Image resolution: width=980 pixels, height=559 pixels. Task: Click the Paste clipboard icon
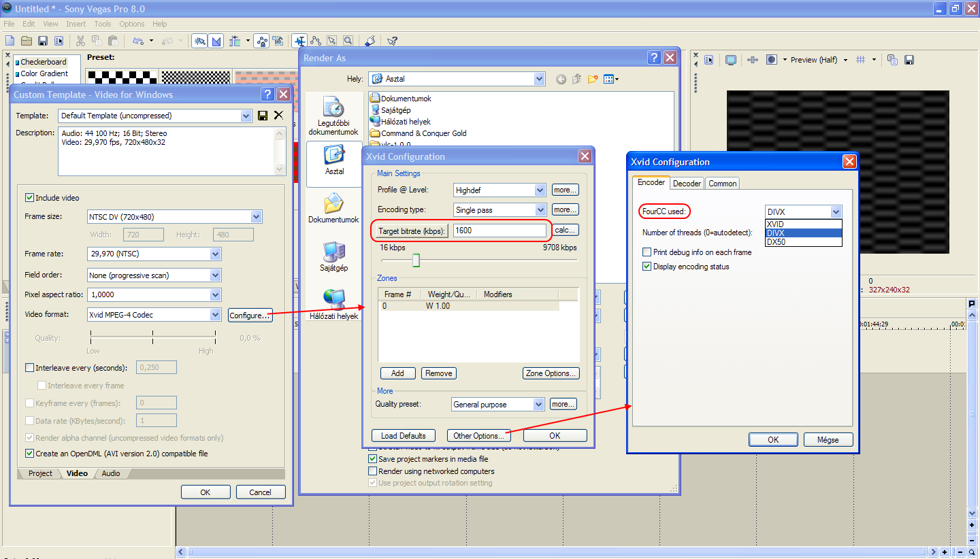pyautogui.click(x=113, y=41)
